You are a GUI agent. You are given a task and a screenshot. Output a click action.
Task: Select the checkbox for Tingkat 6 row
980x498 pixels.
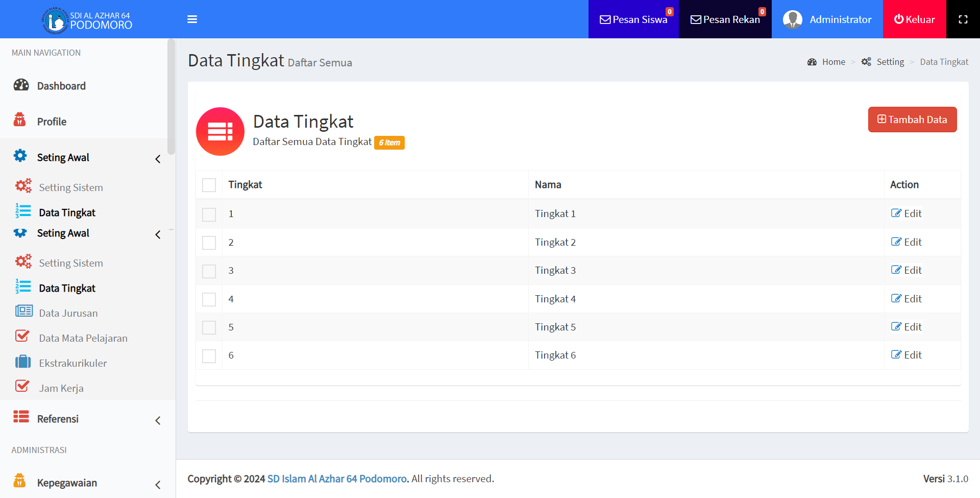209,356
